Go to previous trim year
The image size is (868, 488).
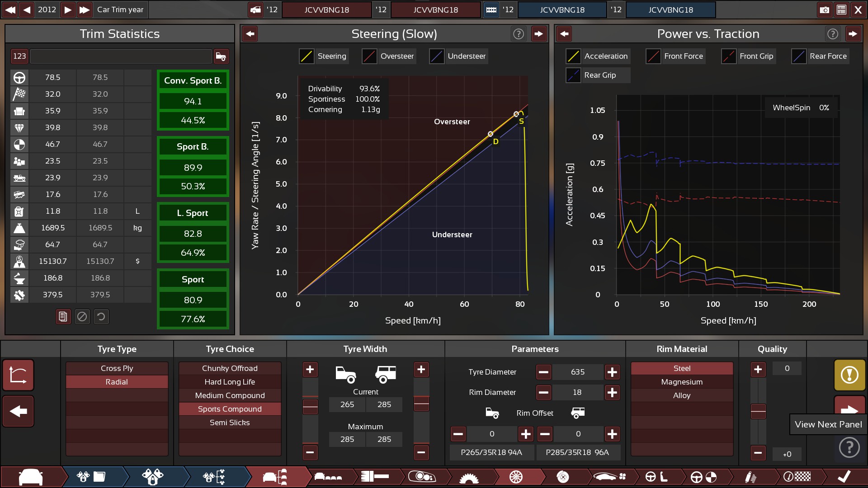(27, 9)
